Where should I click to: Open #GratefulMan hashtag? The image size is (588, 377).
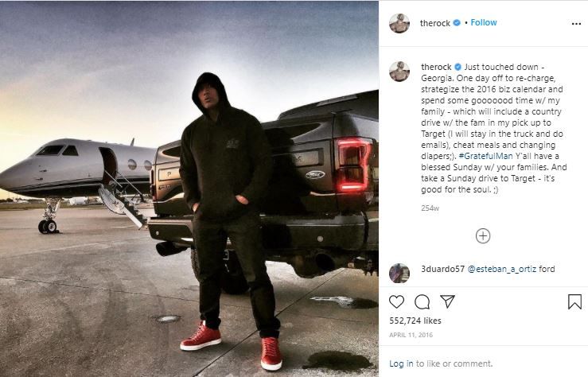(485, 156)
